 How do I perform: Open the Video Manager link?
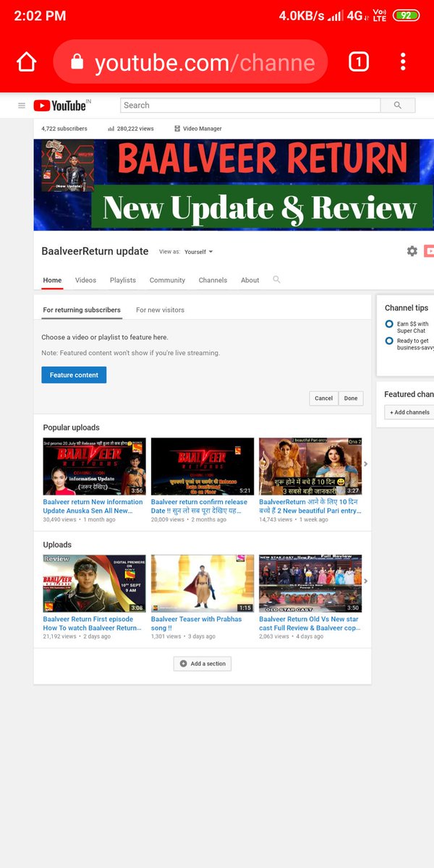197,129
